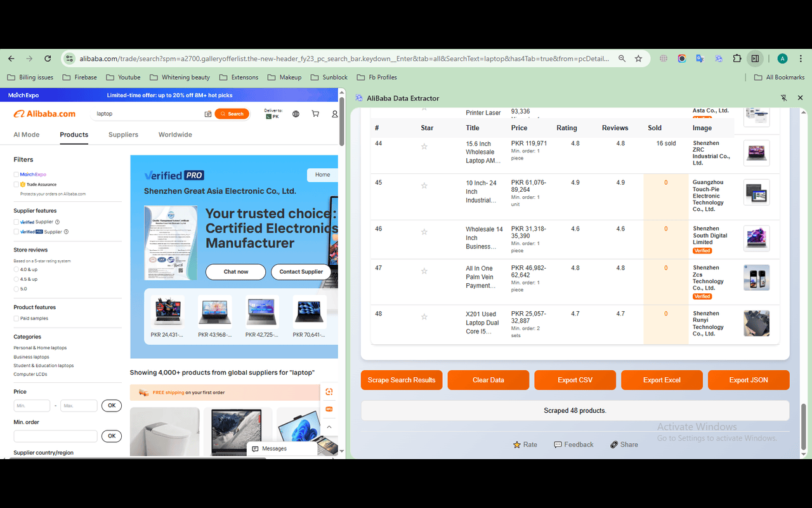812x508 pixels.
Task: Collapse the floating toolbar chevron on Alibaba
Action: [329, 427]
